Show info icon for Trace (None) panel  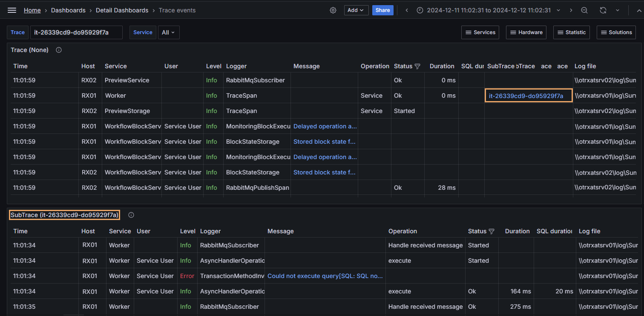59,50
